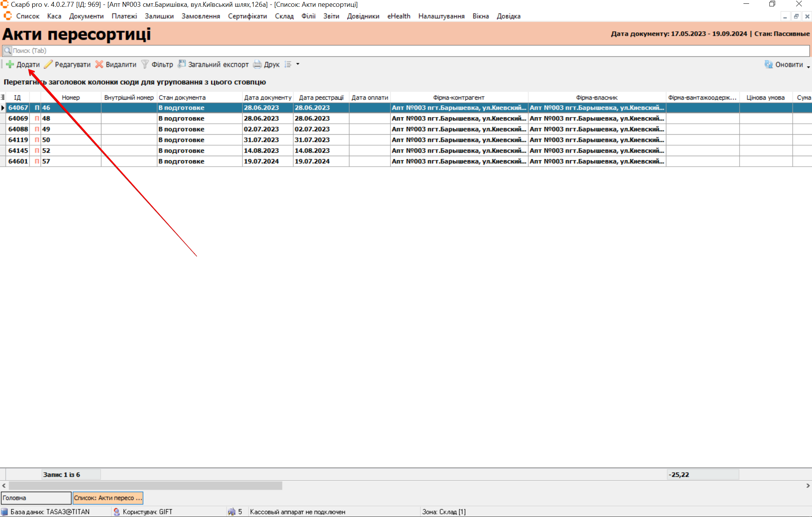Click the line-spacing list icon in toolbar

tap(288, 64)
